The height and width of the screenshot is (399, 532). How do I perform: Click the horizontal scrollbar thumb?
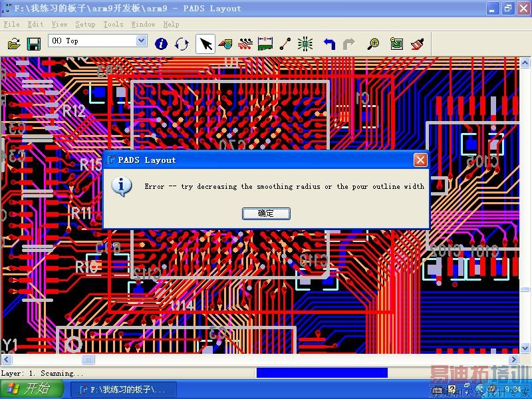[88, 359]
